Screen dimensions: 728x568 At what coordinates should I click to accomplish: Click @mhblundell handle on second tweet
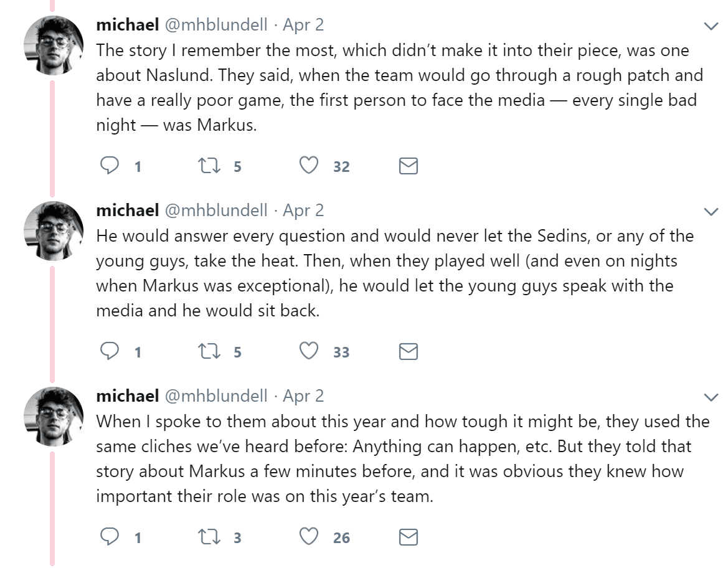[215, 211]
